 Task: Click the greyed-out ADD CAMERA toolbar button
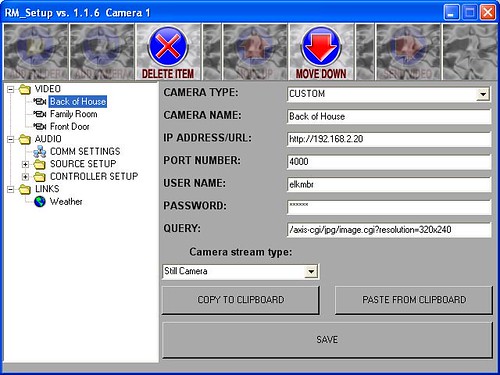point(102,52)
